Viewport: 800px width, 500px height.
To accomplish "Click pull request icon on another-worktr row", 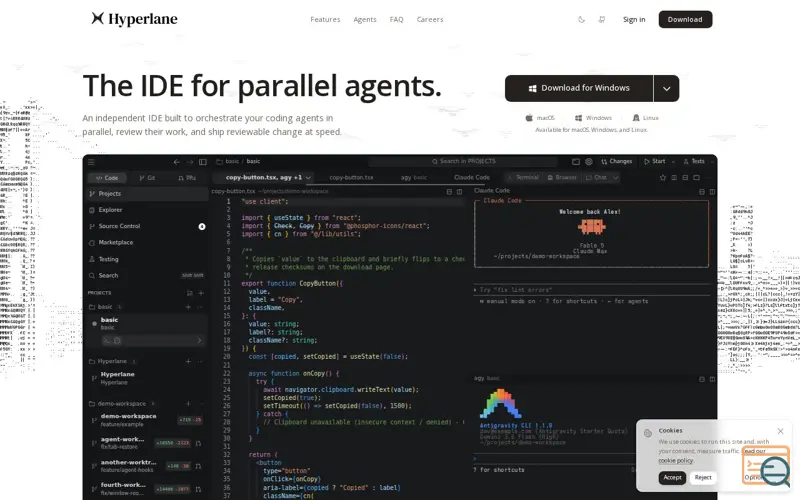I will tap(198, 466).
